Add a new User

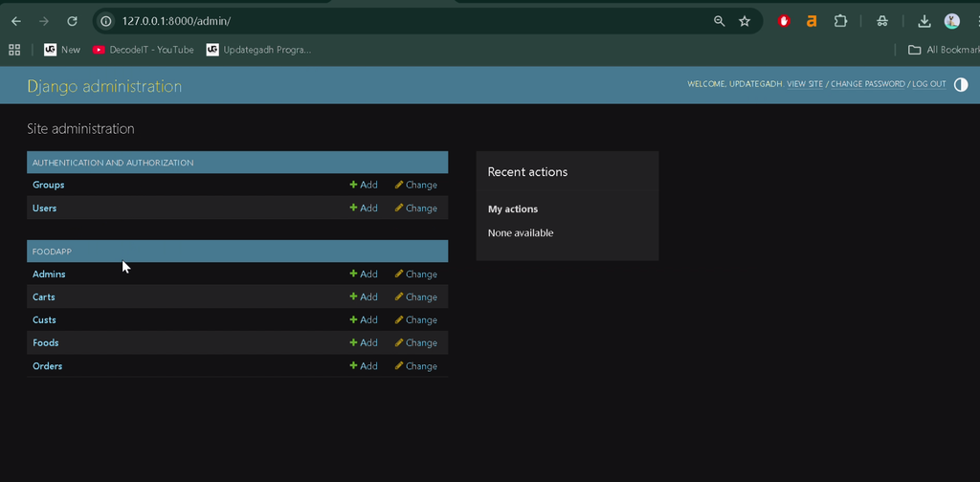tap(363, 208)
